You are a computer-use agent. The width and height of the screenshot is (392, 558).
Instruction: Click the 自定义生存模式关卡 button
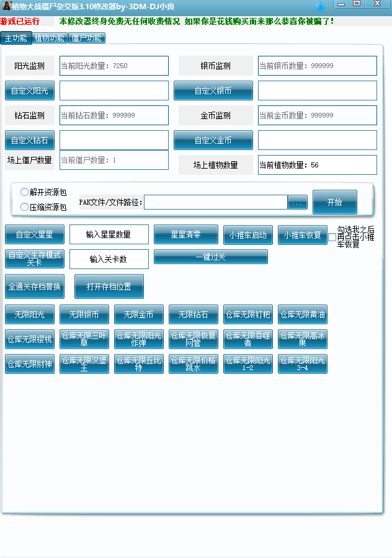(x=35, y=259)
